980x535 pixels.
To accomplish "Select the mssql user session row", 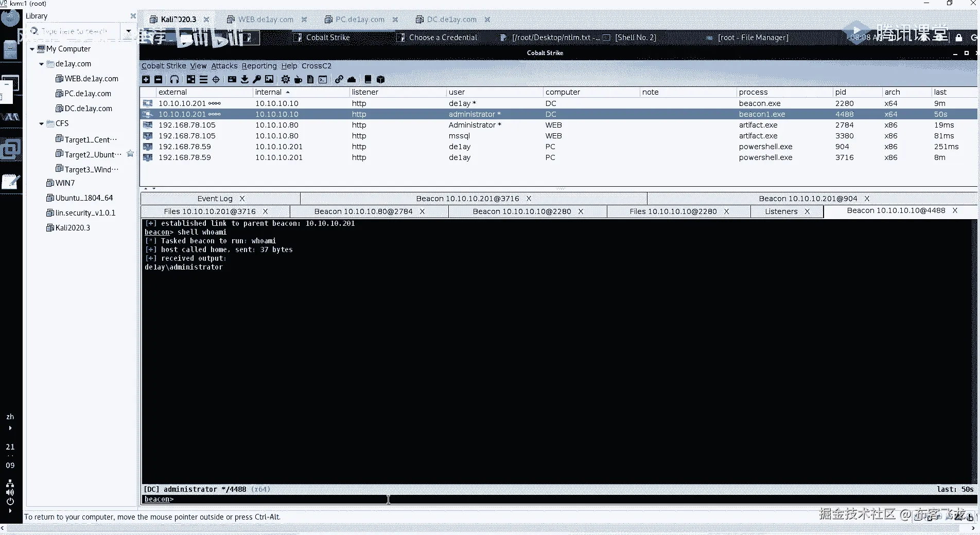I will tap(558, 136).
